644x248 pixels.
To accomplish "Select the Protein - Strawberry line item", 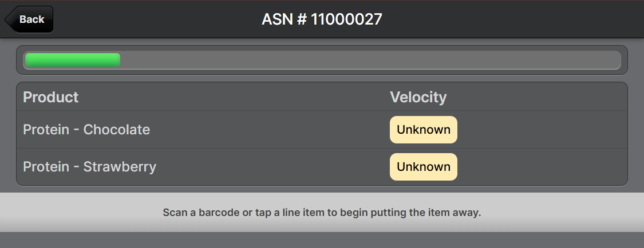I will pos(89,167).
